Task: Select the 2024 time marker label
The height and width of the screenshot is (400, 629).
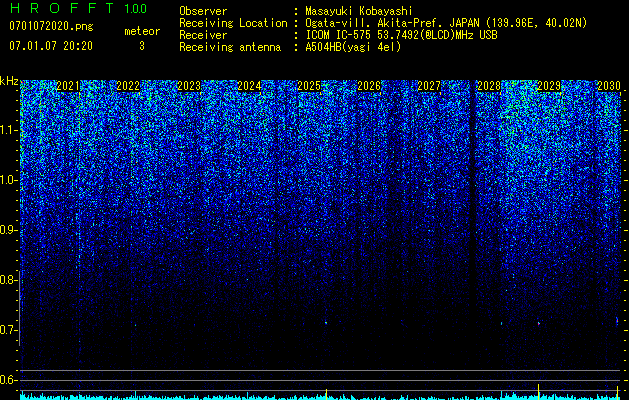Action: click(x=249, y=86)
